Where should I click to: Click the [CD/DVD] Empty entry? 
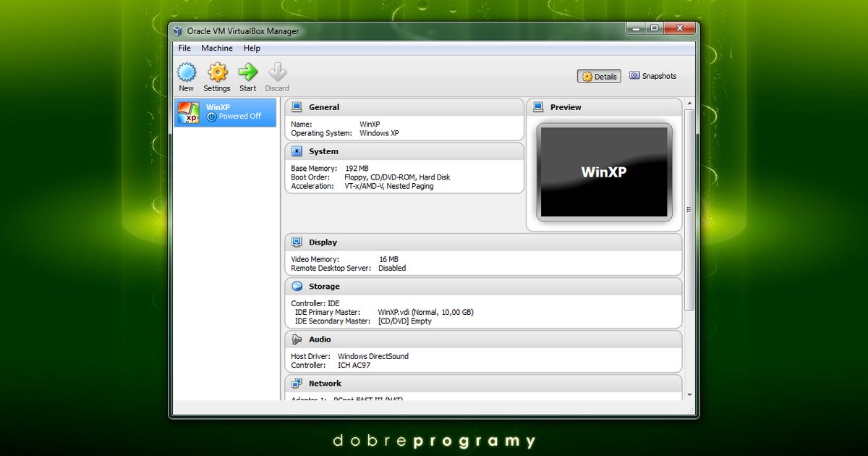[405, 321]
